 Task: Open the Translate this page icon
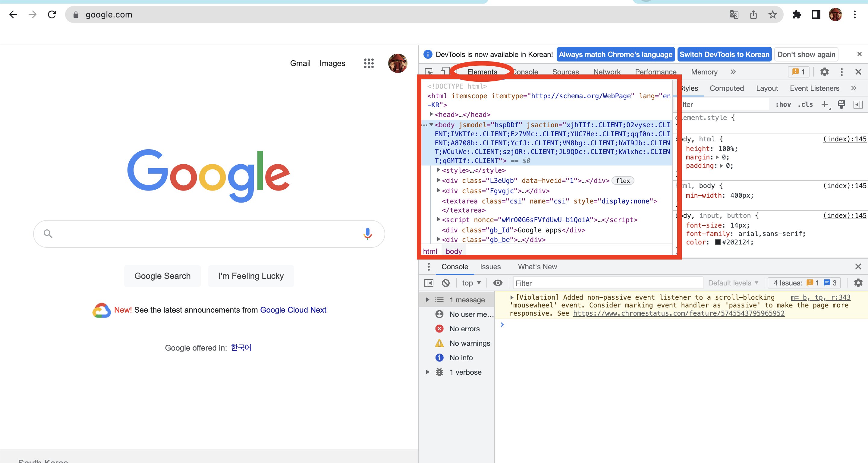click(x=734, y=14)
